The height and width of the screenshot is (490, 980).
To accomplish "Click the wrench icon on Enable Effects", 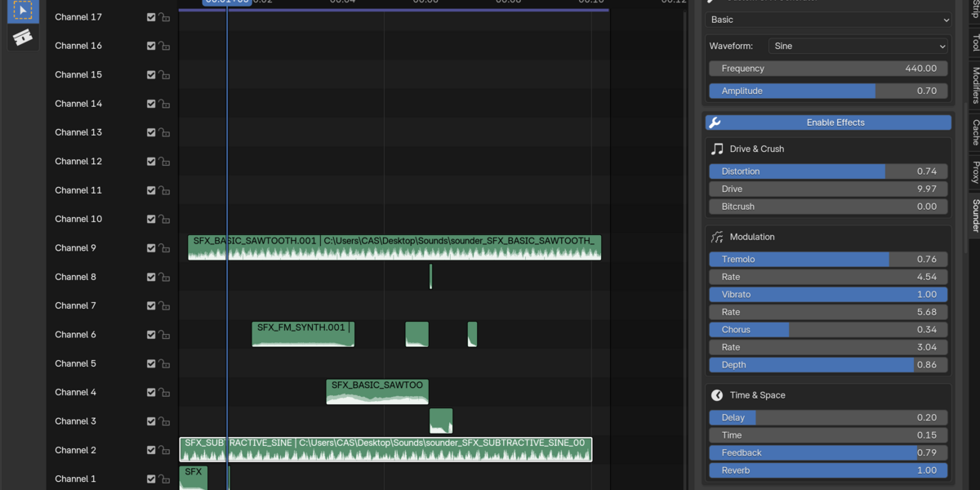I will [715, 122].
